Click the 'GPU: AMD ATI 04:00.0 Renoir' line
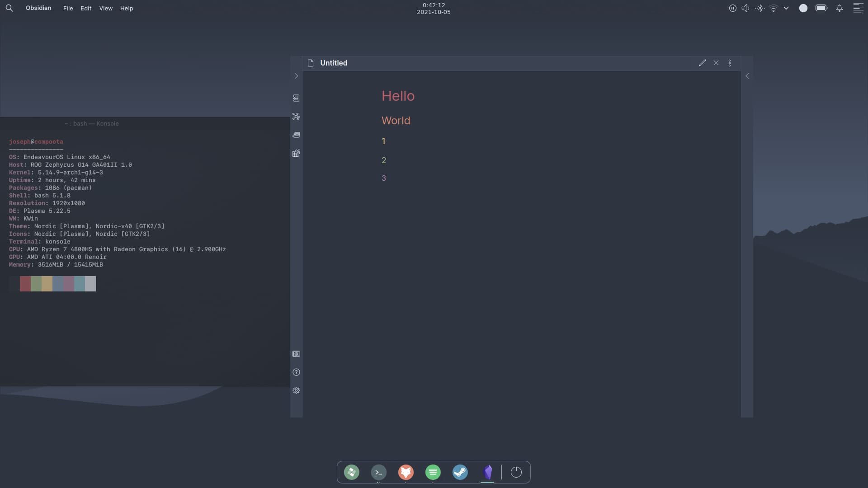The image size is (868, 488). click(x=58, y=257)
